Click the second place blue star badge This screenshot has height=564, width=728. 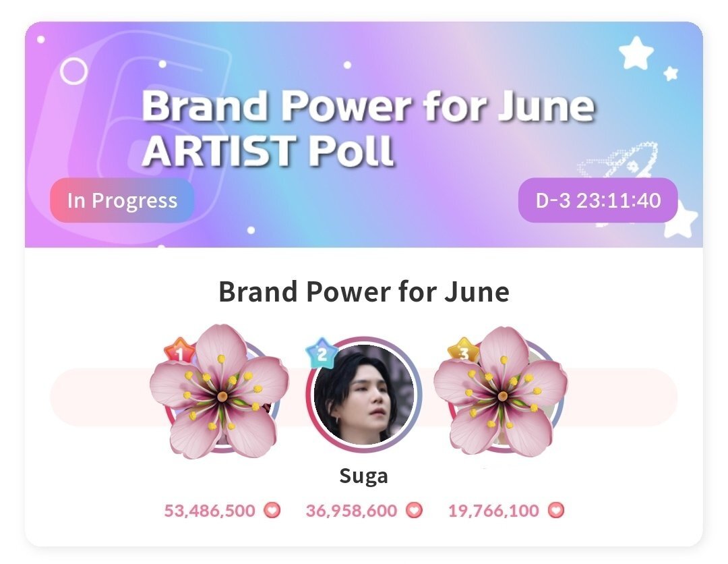click(321, 354)
